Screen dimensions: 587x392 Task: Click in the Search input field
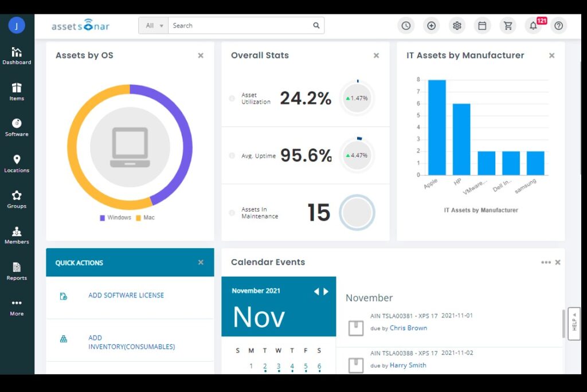click(x=240, y=25)
